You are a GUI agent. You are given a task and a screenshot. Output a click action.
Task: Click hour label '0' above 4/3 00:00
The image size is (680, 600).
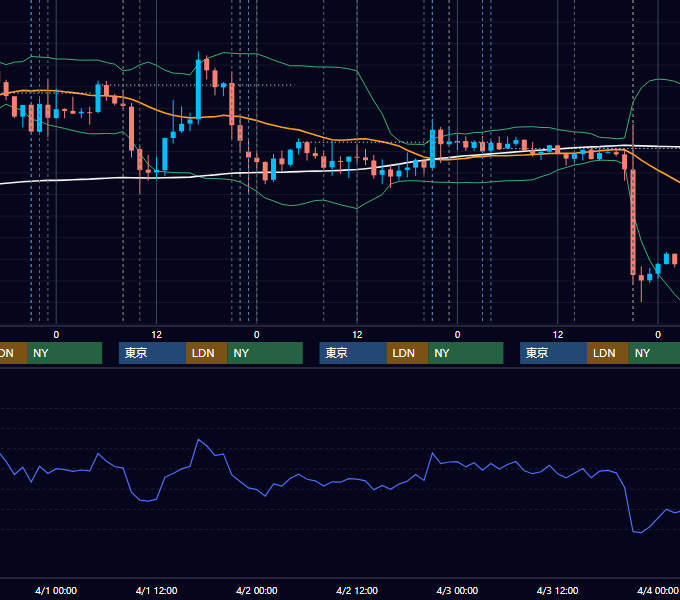point(457,335)
